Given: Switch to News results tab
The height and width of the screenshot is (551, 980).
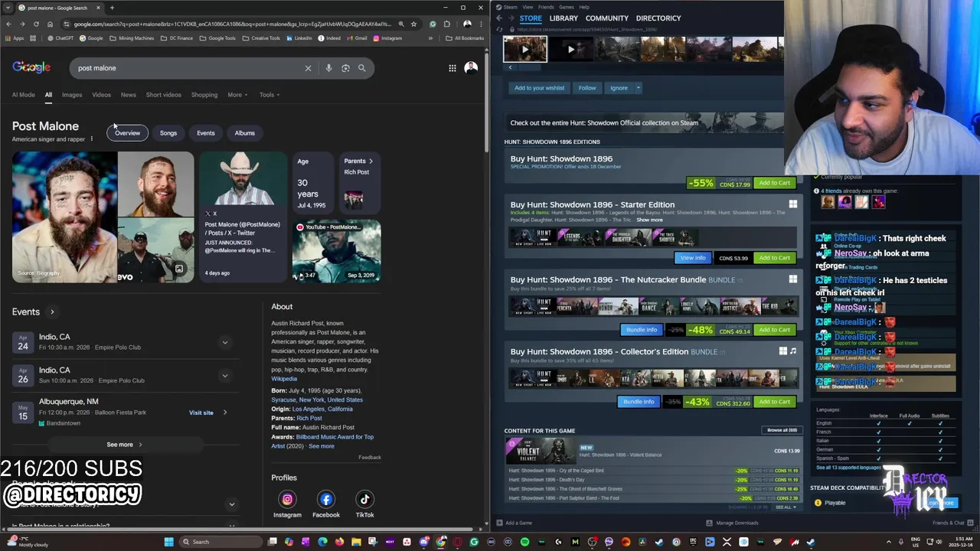Looking at the screenshot, I should 128,95.
